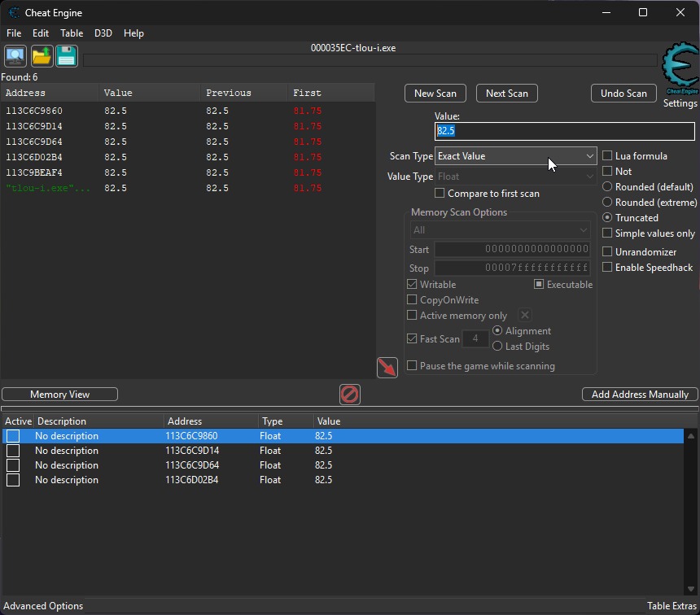Viewport: 700px width, 615px height.
Task: Open the File menu
Action: coord(14,33)
